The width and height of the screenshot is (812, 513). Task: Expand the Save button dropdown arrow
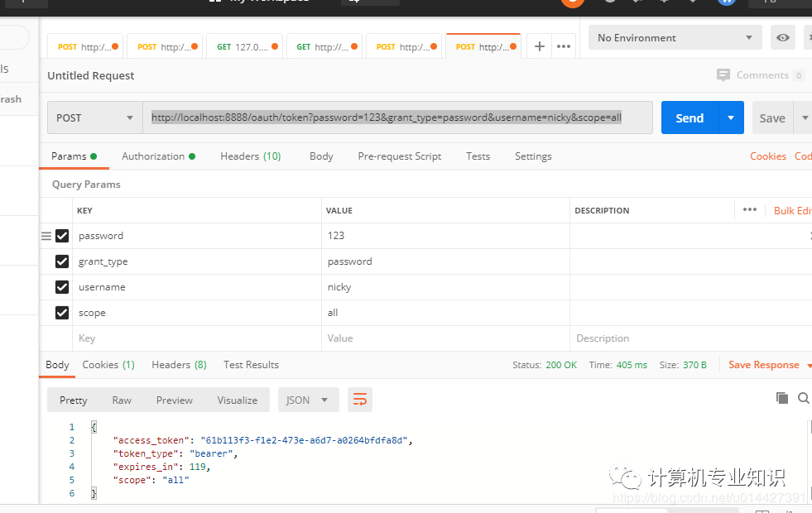(805, 118)
